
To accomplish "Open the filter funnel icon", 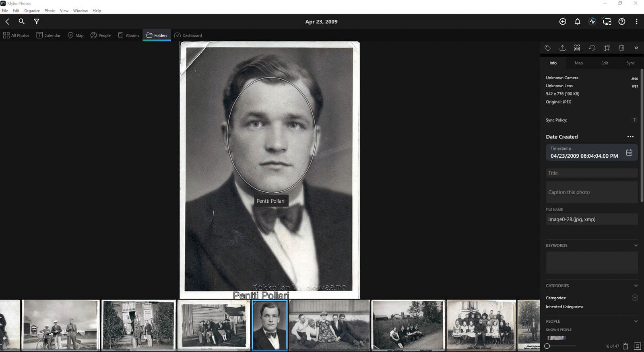I will click(37, 22).
